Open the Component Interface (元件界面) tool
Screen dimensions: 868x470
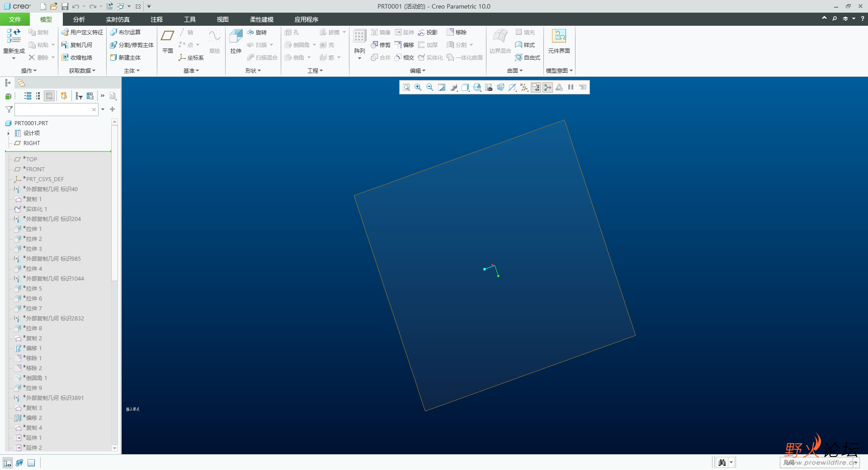point(559,41)
